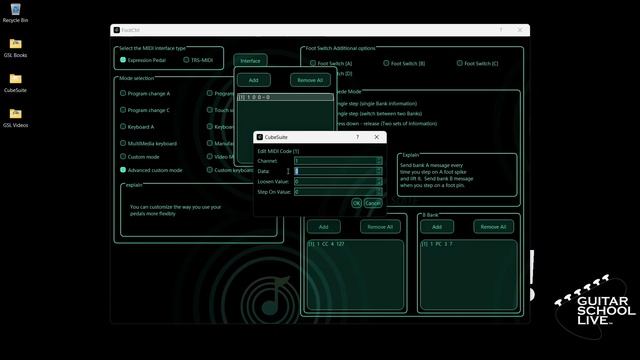Select Keyboard A mode
640x360 pixels.
(x=123, y=127)
